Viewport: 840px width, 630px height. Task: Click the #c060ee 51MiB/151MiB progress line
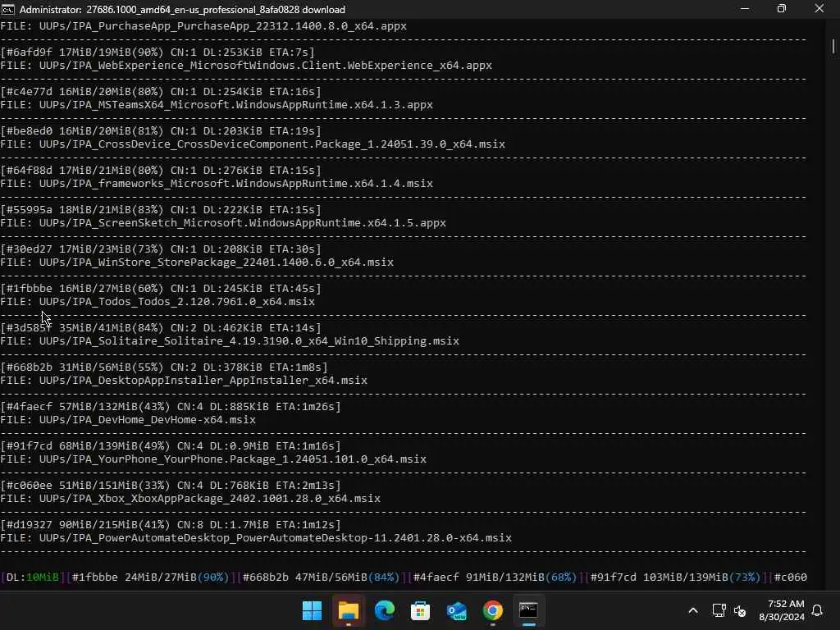point(171,486)
